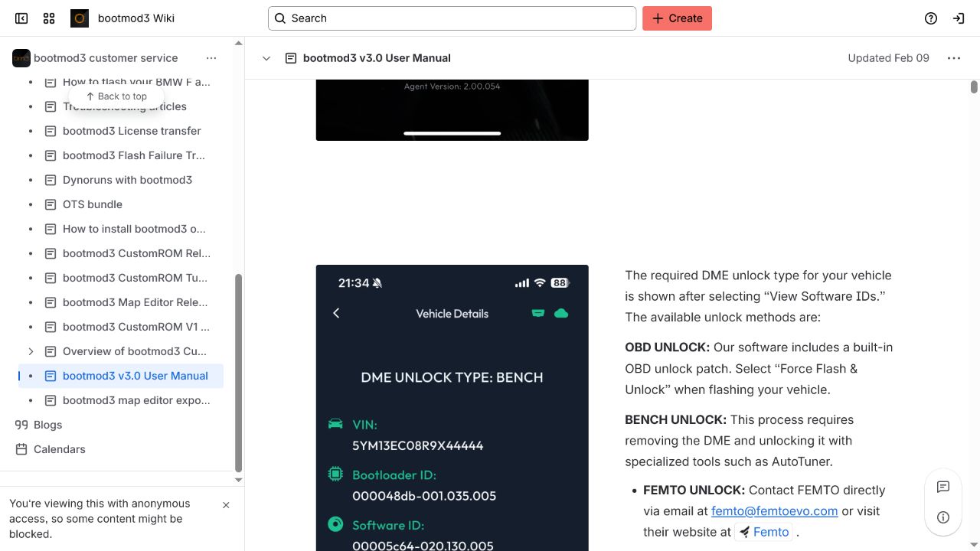Open bootmod3 CustomROM V1 ... page
The image size is (980, 551).
tap(136, 327)
